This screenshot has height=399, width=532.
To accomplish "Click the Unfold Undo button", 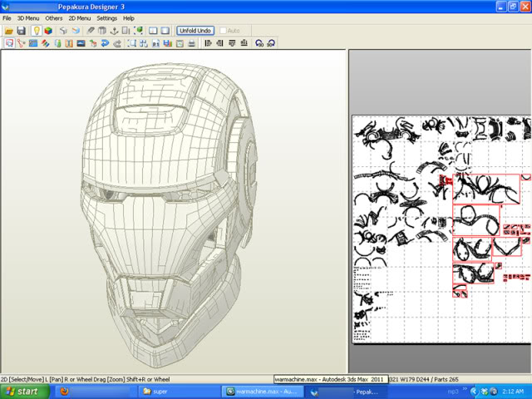I will 195,31.
